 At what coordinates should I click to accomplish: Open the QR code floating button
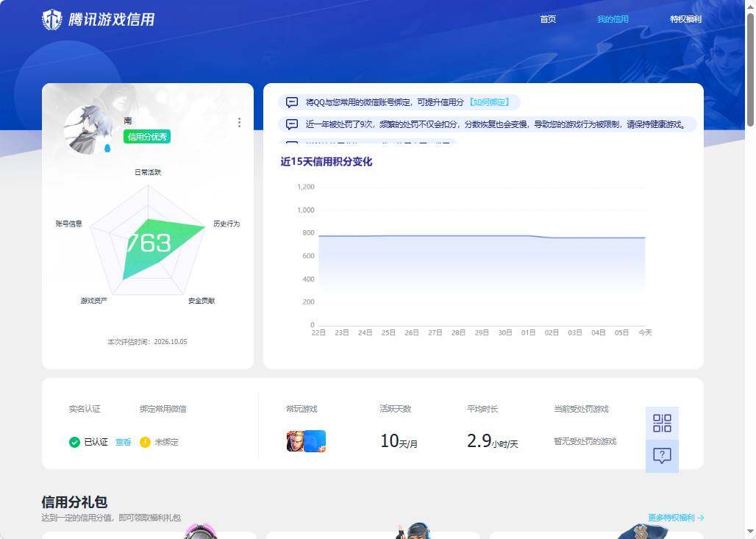coord(662,424)
